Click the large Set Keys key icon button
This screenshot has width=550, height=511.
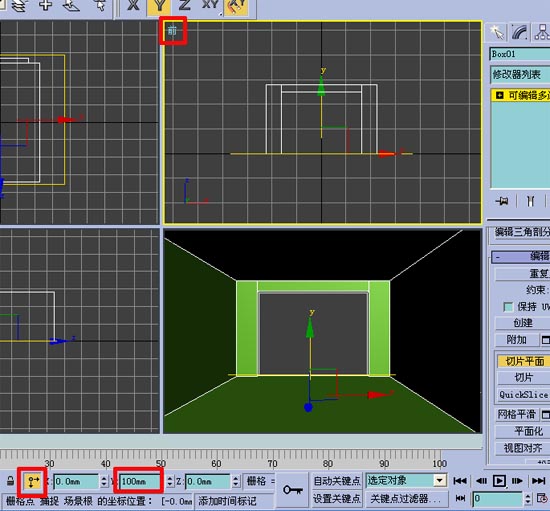pyautogui.click(x=293, y=490)
